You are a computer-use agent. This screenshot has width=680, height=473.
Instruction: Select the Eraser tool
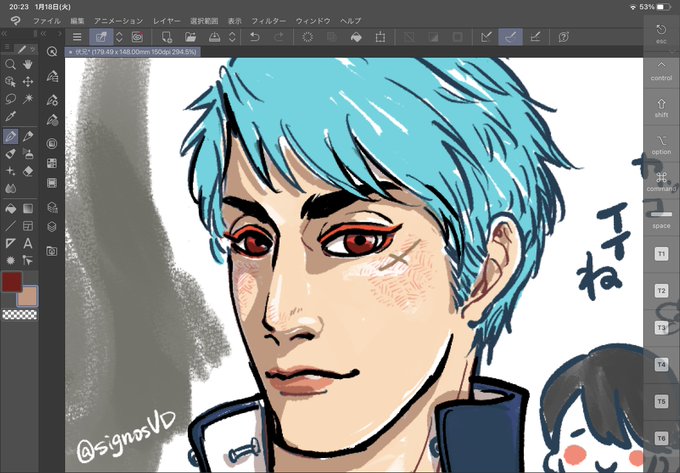point(28,171)
